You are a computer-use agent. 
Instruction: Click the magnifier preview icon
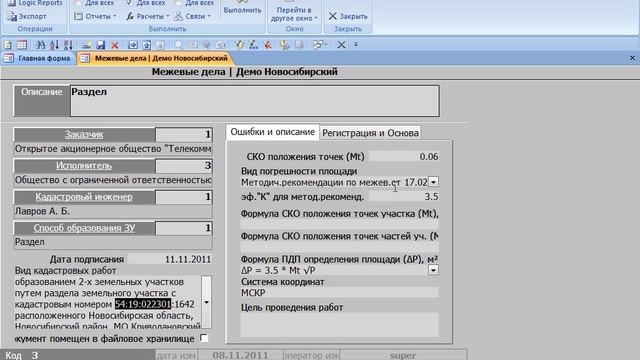(x=179, y=45)
